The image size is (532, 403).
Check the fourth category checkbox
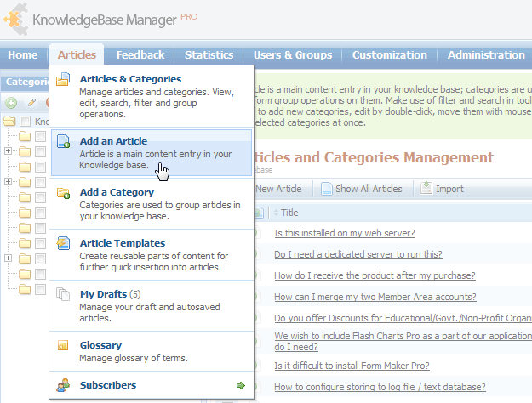[40, 182]
